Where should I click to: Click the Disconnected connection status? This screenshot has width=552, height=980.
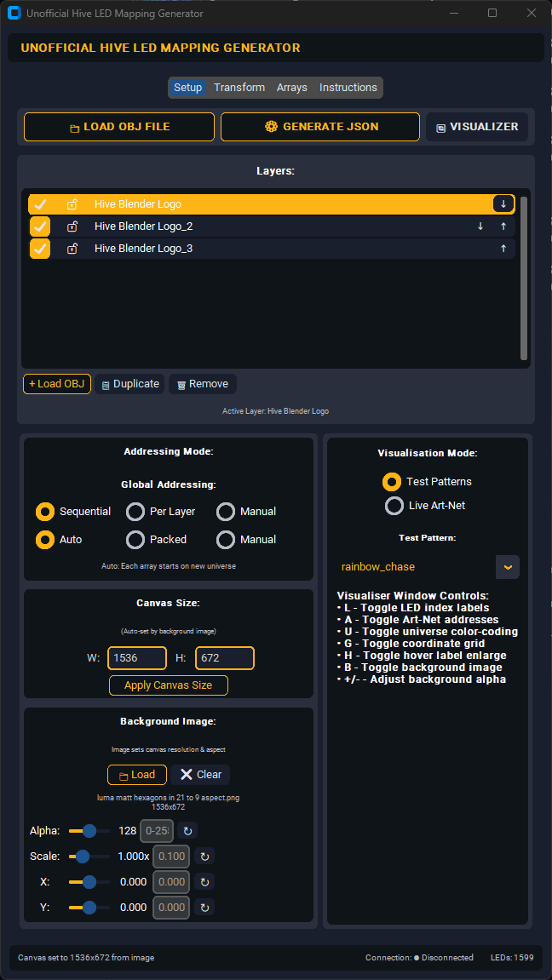443,958
